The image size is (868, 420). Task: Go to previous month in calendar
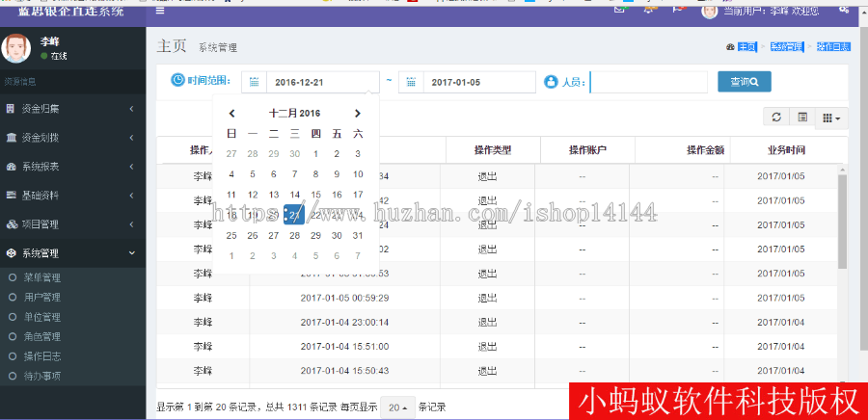click(231, 114)
